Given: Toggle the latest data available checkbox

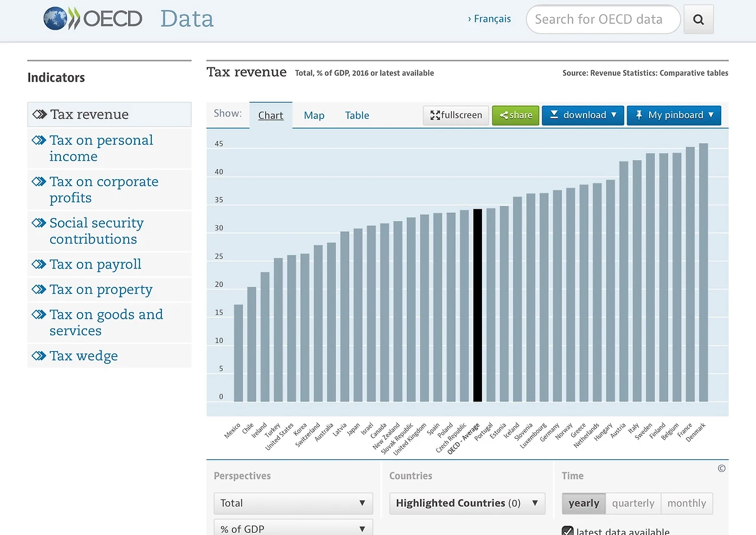Looking at the screenshot, I should [x=568, y=531].
